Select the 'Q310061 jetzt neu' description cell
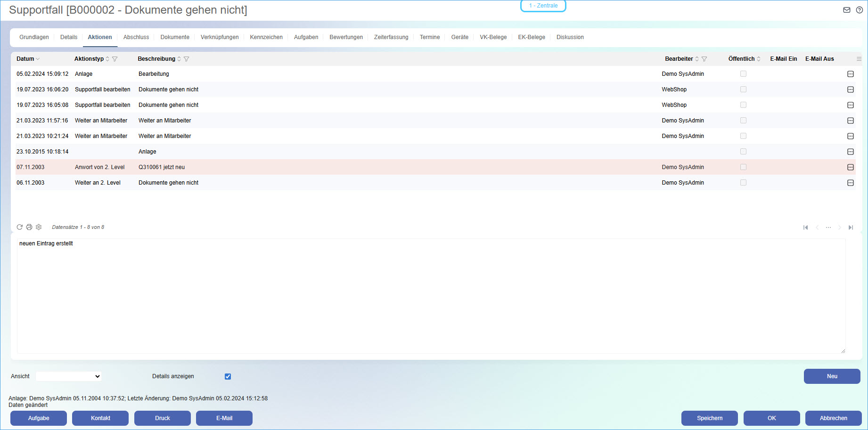The width and height of the screenshot is (868, 430). [162, 167]
